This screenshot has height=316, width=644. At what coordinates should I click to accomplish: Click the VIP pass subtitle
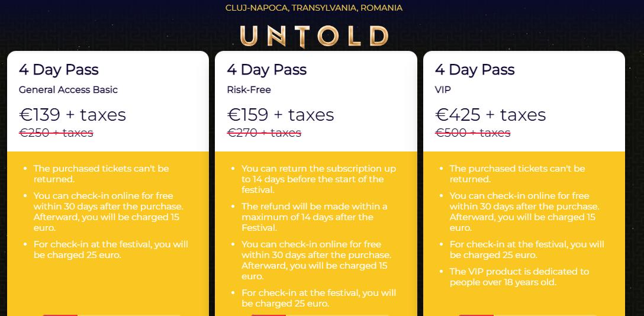pos(443,90)
